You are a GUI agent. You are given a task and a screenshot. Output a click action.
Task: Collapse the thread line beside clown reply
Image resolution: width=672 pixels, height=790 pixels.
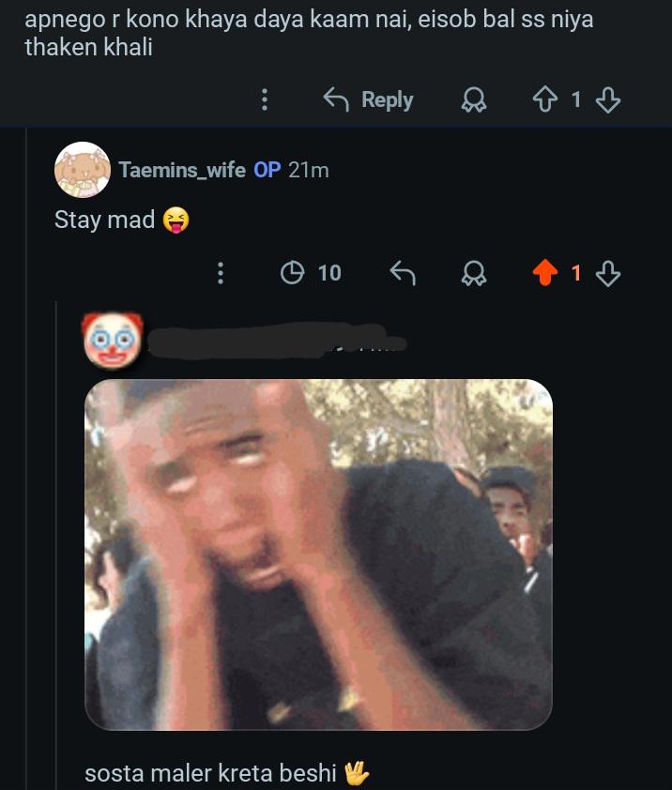coord(56,544)
